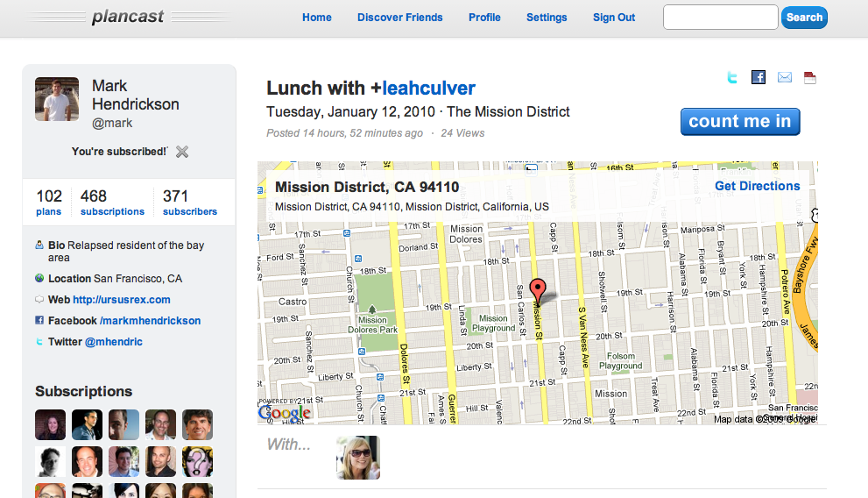
Task: Click the person icon beside Bio
Action: point(39,245)
